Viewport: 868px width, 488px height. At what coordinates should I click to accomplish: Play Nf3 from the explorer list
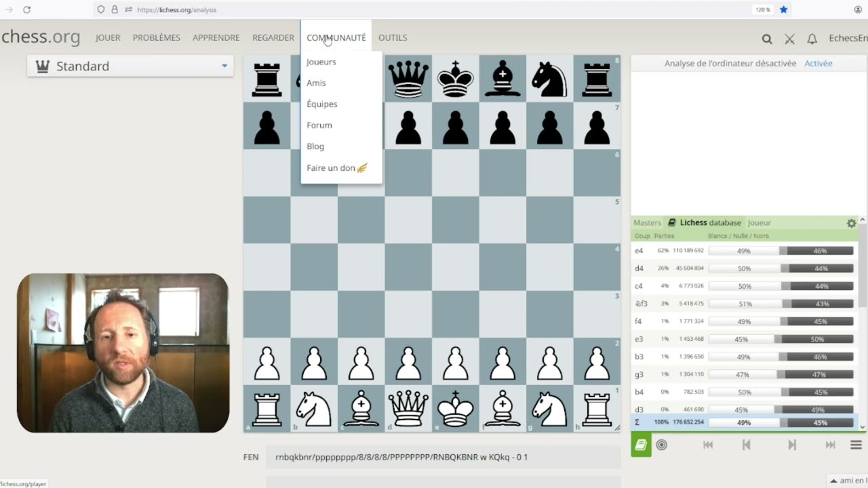tap(745, 304)
